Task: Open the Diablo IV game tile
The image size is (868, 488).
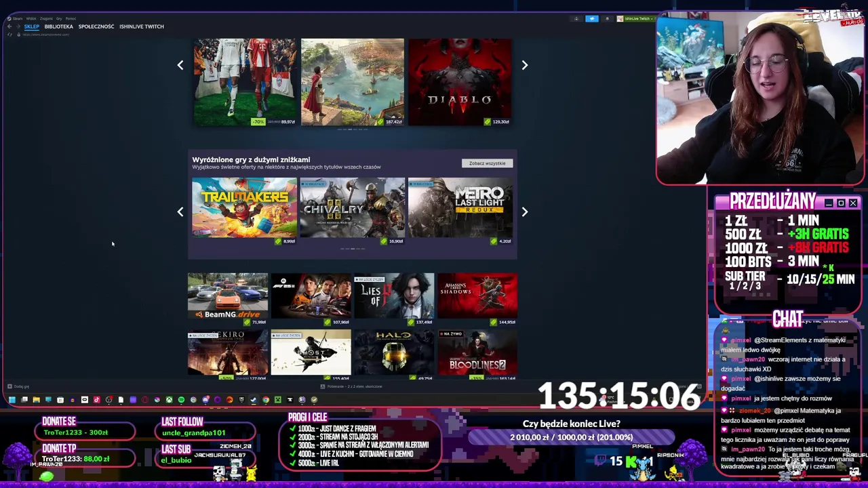Action: coord(460,82)
